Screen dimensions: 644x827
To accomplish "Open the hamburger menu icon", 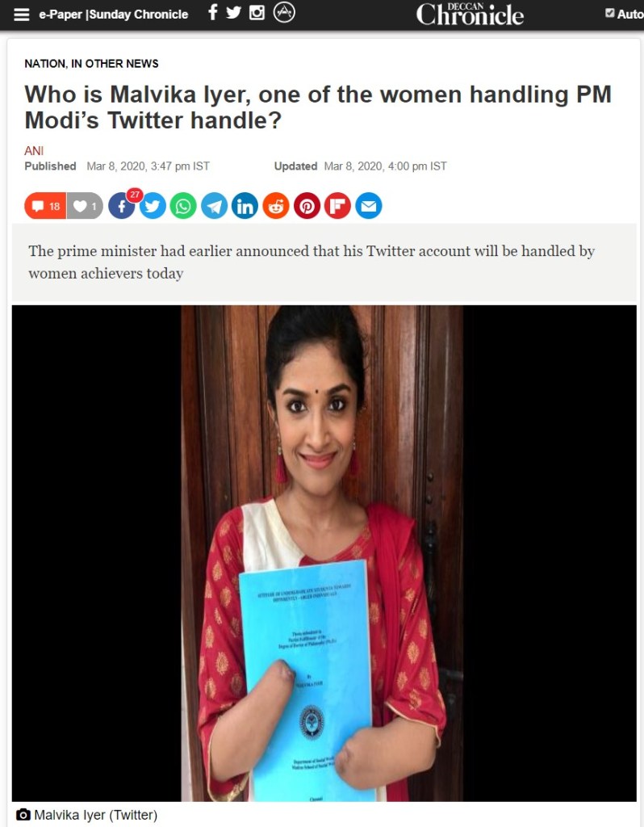I will pyautogui.click(x=22, y=15).
